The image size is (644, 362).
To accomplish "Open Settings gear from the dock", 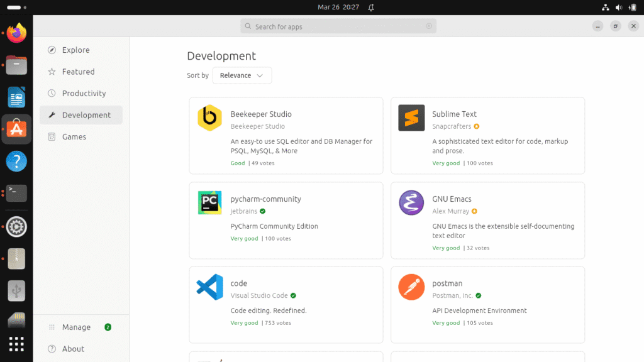I will coord(16,226).
